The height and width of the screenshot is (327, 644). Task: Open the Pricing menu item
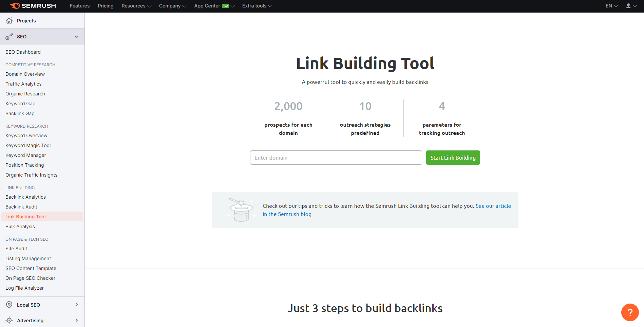106,6
